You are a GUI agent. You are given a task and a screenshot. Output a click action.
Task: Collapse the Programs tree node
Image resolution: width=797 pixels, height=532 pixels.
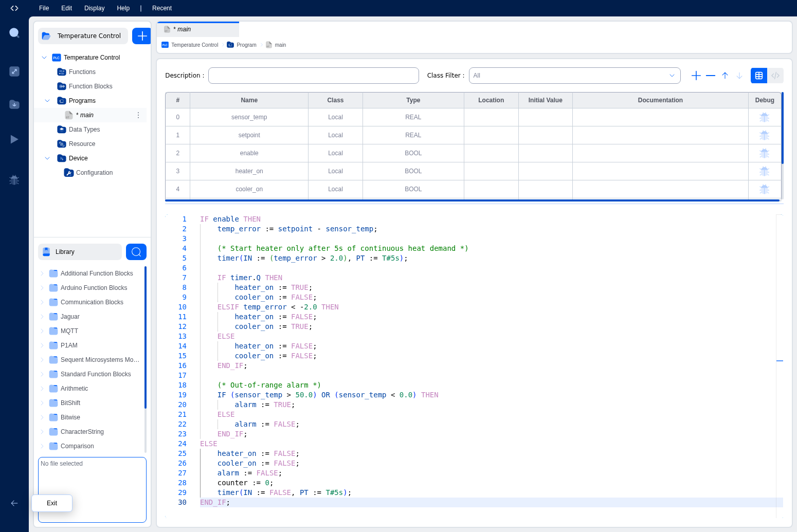point(47,101)
